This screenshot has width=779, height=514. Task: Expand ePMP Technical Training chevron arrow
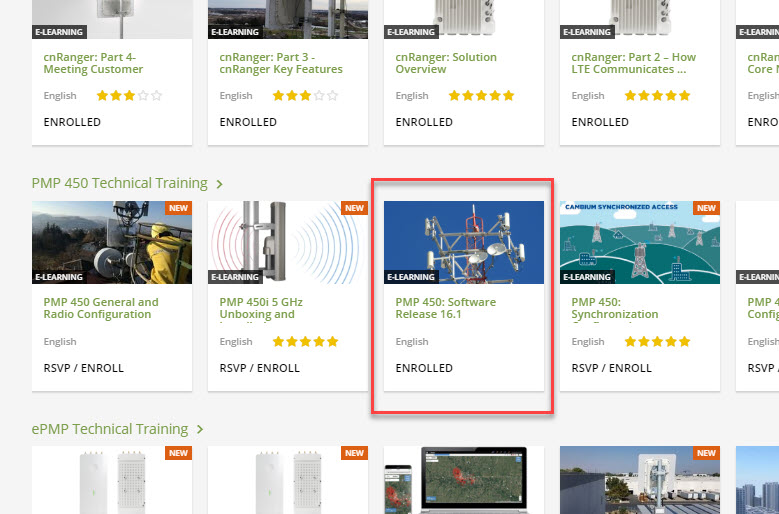click(x=200, y=429)
